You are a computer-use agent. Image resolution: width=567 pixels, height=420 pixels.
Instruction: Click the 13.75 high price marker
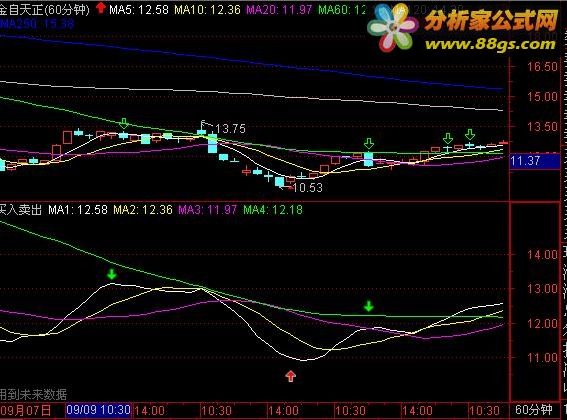pos(230,128)
